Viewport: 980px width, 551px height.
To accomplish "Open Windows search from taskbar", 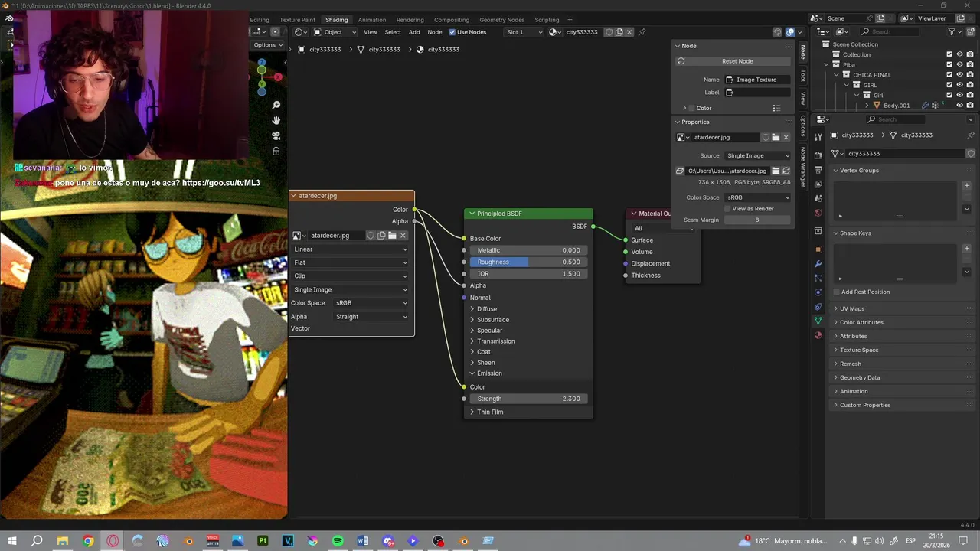I will tap(37, 541).
